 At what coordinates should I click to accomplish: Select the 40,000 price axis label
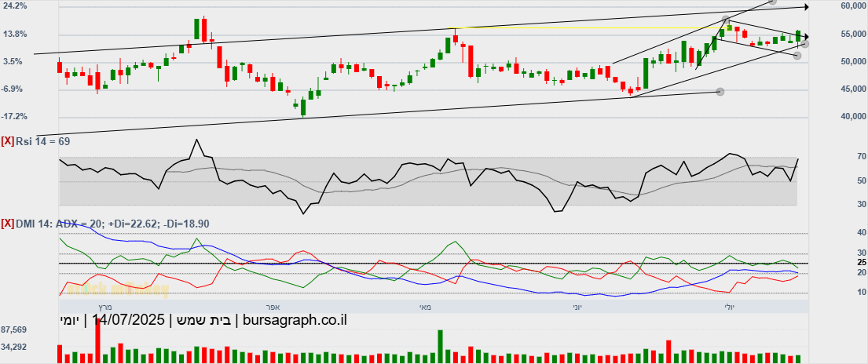852,117
